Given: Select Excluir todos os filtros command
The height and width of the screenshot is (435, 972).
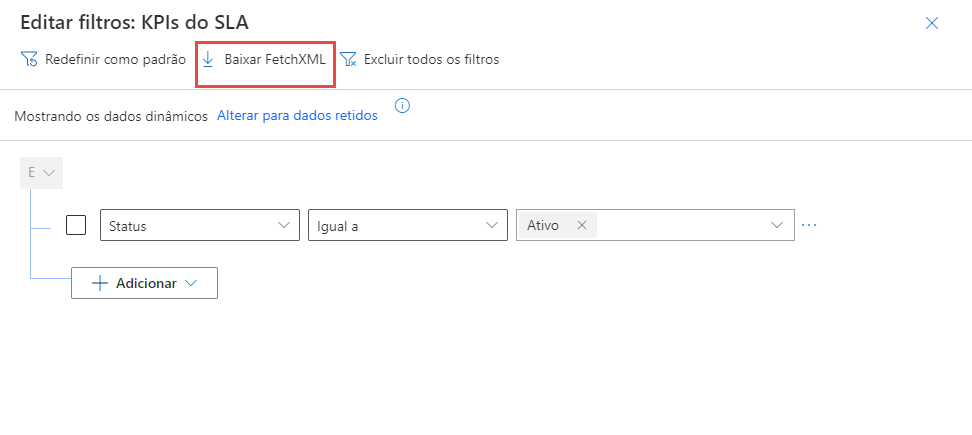Looking at the screenshot, I should [431, 60].
